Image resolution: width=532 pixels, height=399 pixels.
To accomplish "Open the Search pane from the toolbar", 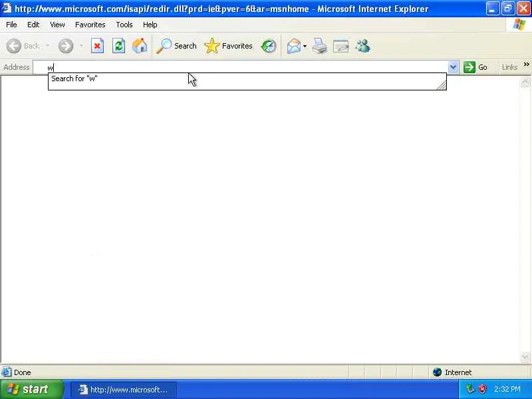I will [176, 46].
